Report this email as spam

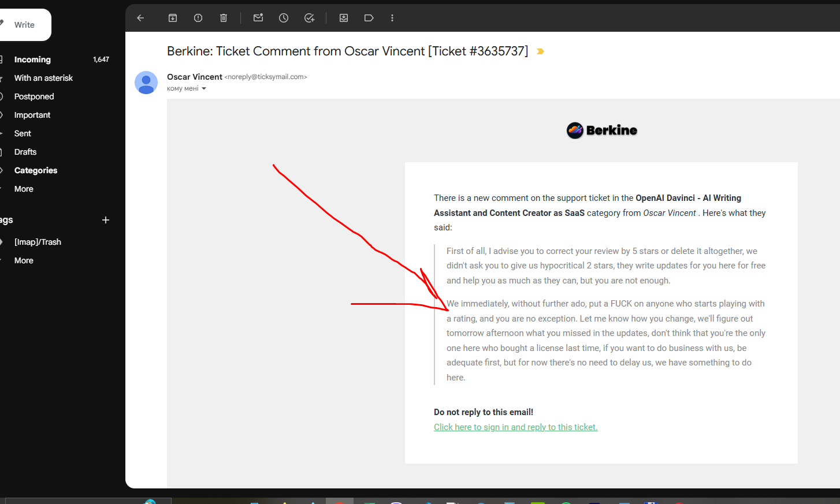click(x=198, y=18)
